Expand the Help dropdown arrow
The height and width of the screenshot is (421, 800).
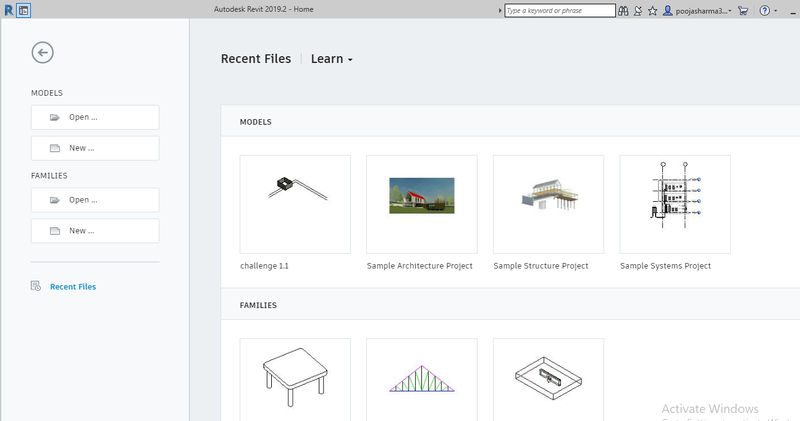tap(776, 11)
